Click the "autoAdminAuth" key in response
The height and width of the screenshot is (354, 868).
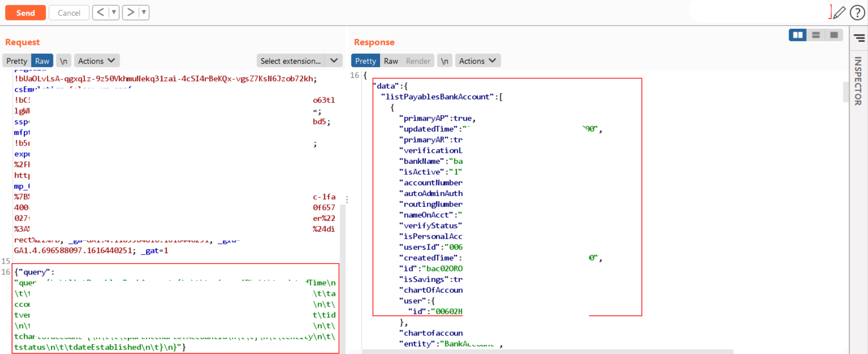(x=431, y=194)
